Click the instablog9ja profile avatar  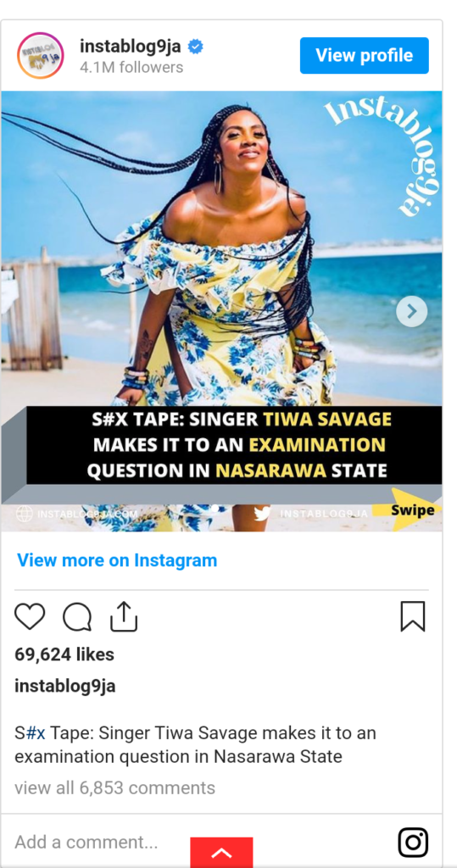coord(41,55)
